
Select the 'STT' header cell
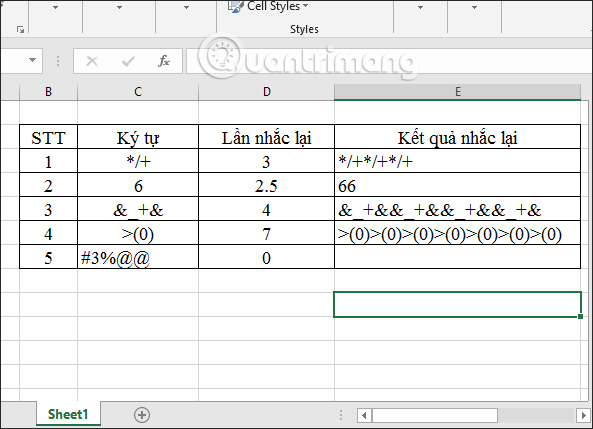48,137
